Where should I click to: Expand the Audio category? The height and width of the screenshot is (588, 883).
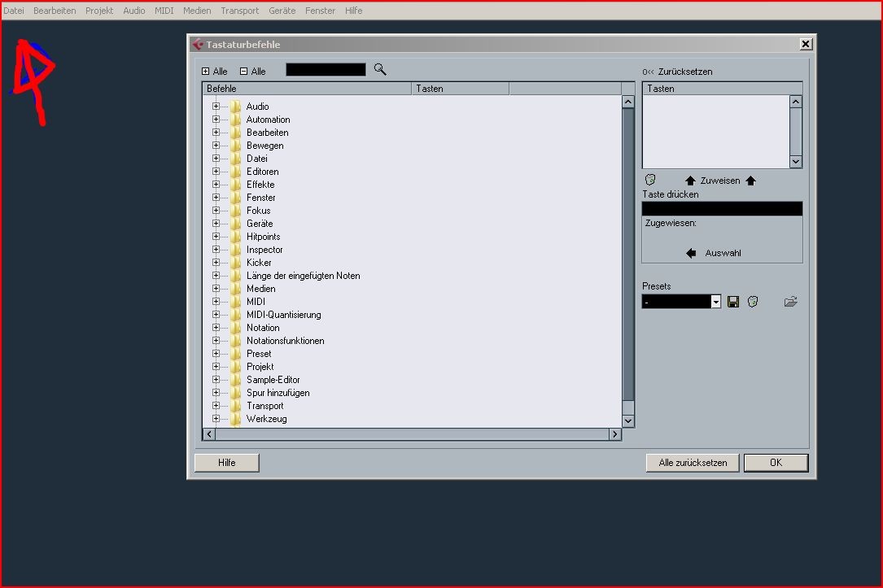[x=216, y=107]
